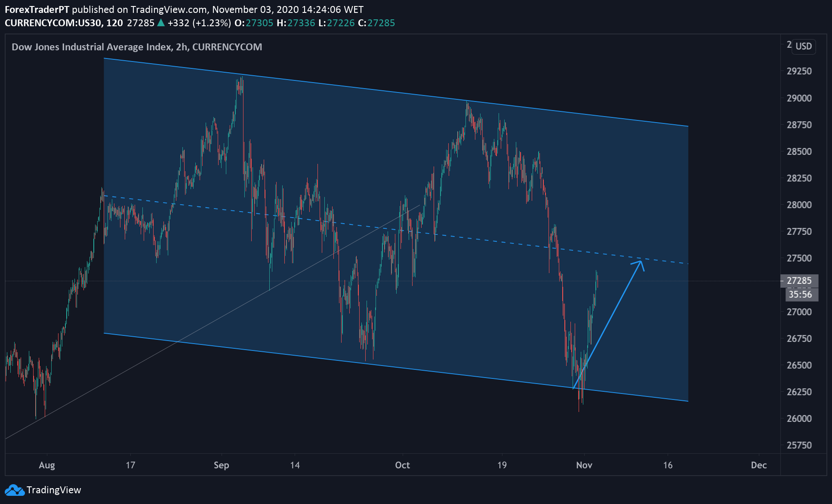Click the 27500 price axis label
Screen dimensions: 832x504
(799, 258)
